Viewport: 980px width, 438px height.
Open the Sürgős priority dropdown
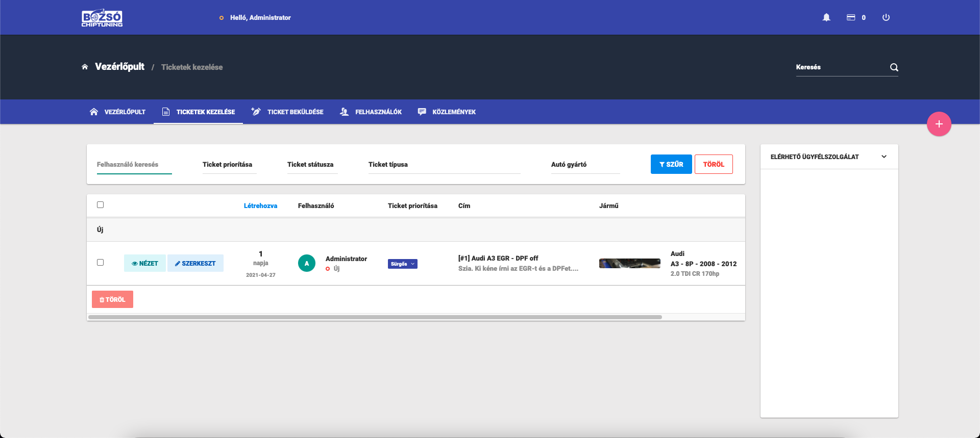pos(403,264)
